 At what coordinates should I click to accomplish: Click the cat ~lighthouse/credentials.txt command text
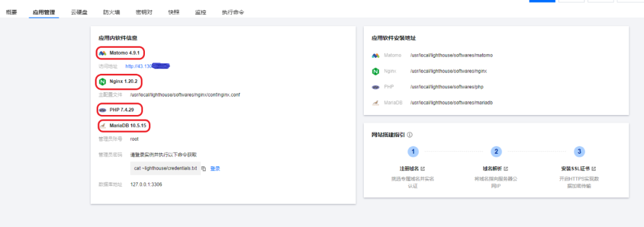166,169
